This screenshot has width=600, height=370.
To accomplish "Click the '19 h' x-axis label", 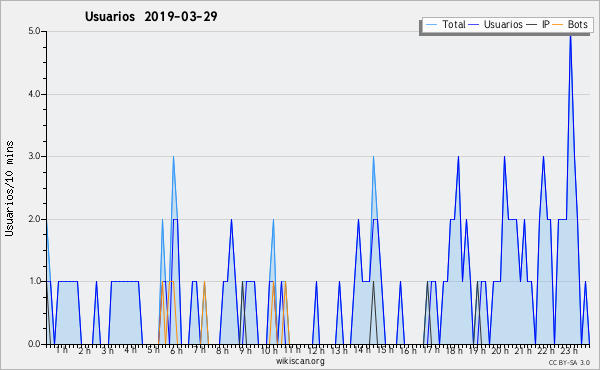I will click(x=477, y=350).
